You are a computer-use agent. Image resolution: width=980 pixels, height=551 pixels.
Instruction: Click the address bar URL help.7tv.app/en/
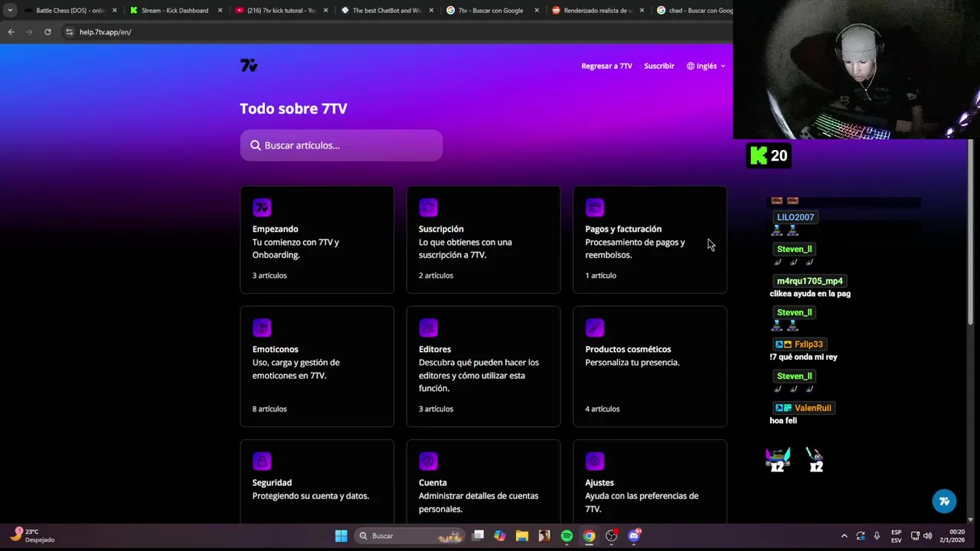[x=106, y=32]
